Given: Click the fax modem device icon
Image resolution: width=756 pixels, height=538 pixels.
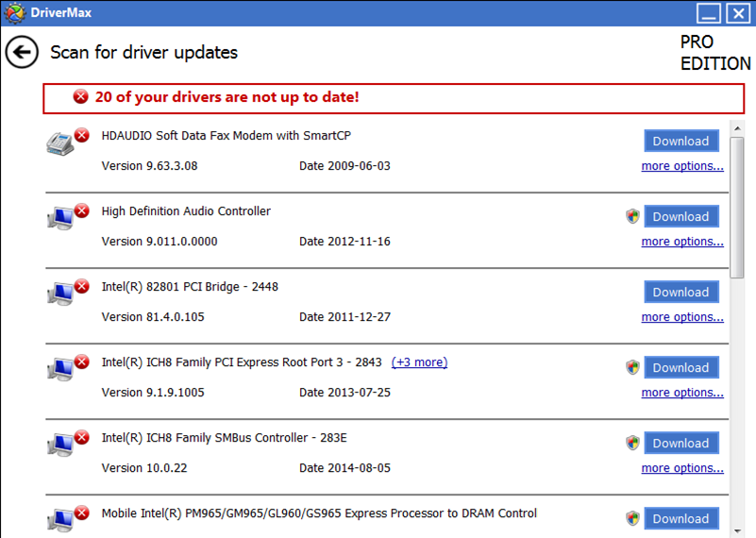Looking at the screenshot, I should [60, 143].
